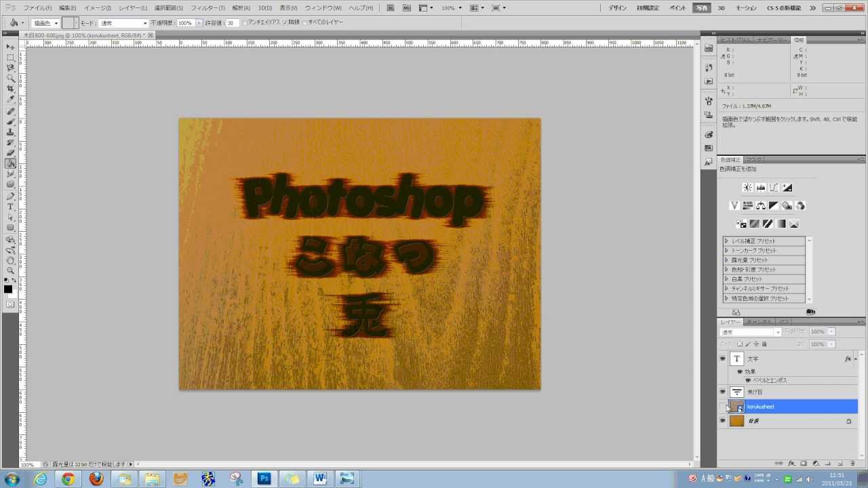Click the layer style fx button
The image size is (868, 488).
(x=791, y=464)
